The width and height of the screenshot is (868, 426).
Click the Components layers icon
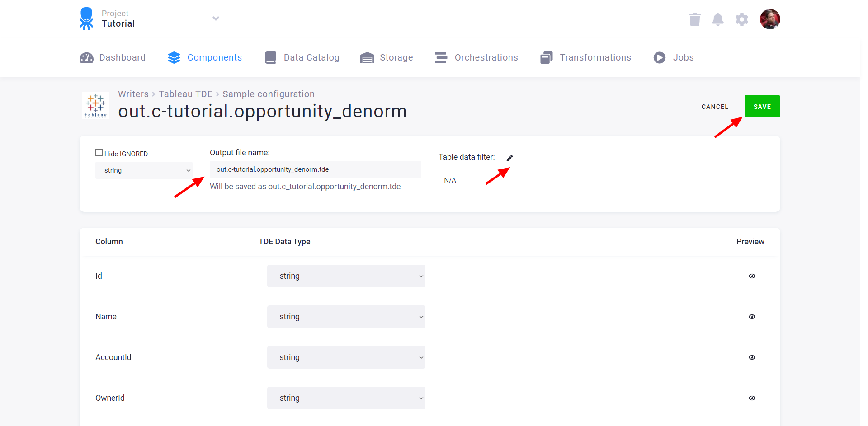174,58
